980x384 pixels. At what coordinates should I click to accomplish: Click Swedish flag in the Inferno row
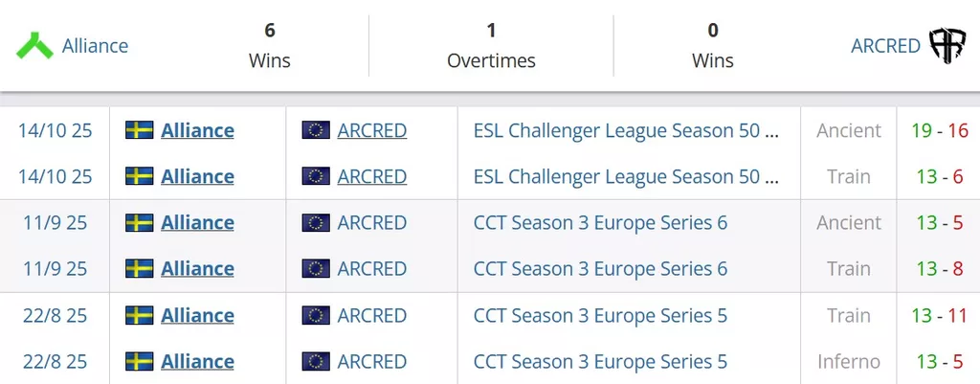click(140, 361)
